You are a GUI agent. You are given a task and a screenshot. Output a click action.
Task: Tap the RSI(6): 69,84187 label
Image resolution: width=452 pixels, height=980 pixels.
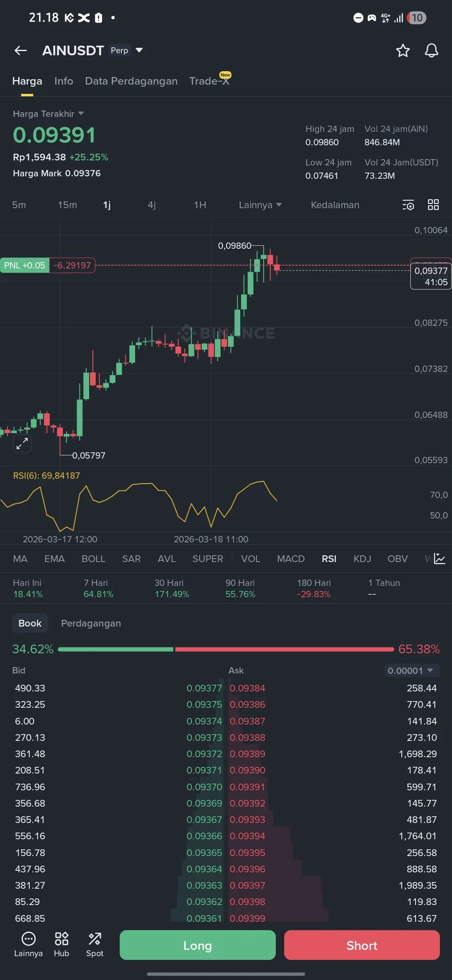(46, 475)
